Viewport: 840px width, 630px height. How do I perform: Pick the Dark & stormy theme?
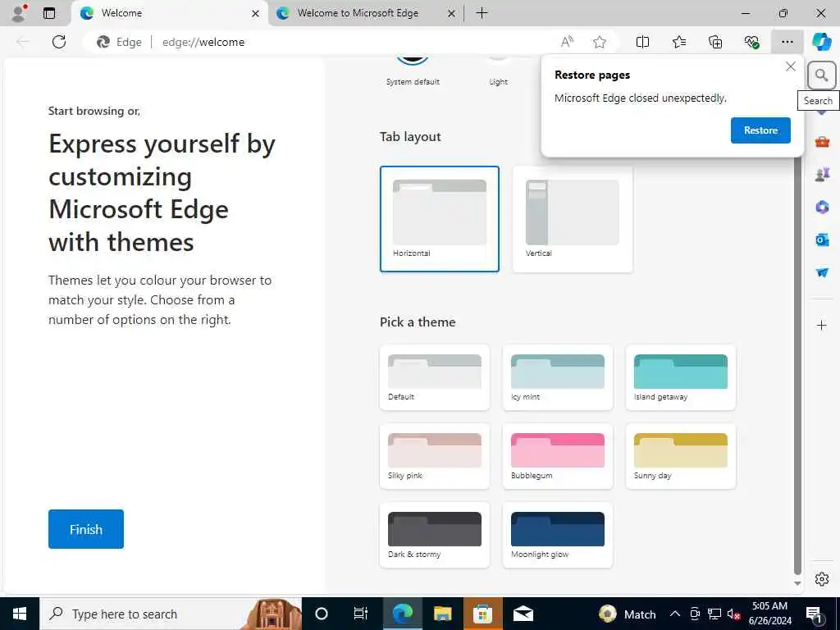(x=435, y=535)
